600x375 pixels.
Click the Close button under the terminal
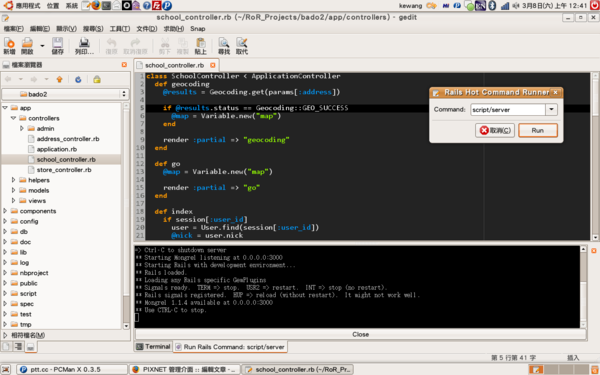point(360,334)
